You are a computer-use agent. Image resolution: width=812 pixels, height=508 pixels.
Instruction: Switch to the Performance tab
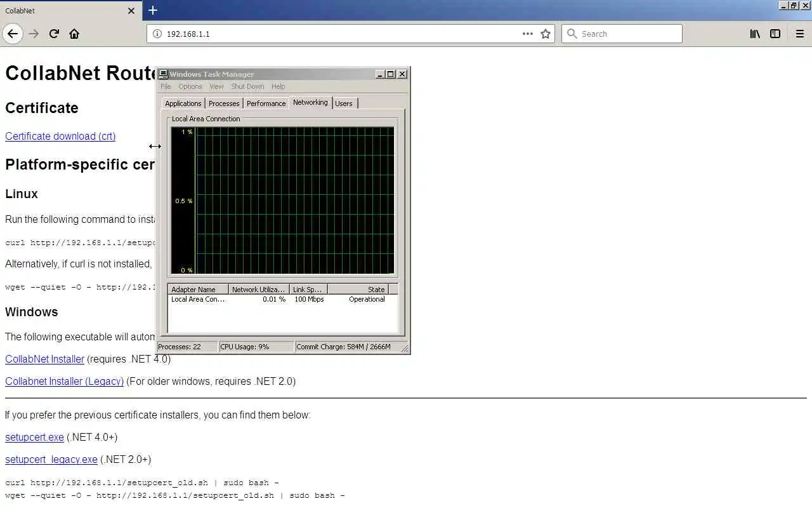(266, 104)
